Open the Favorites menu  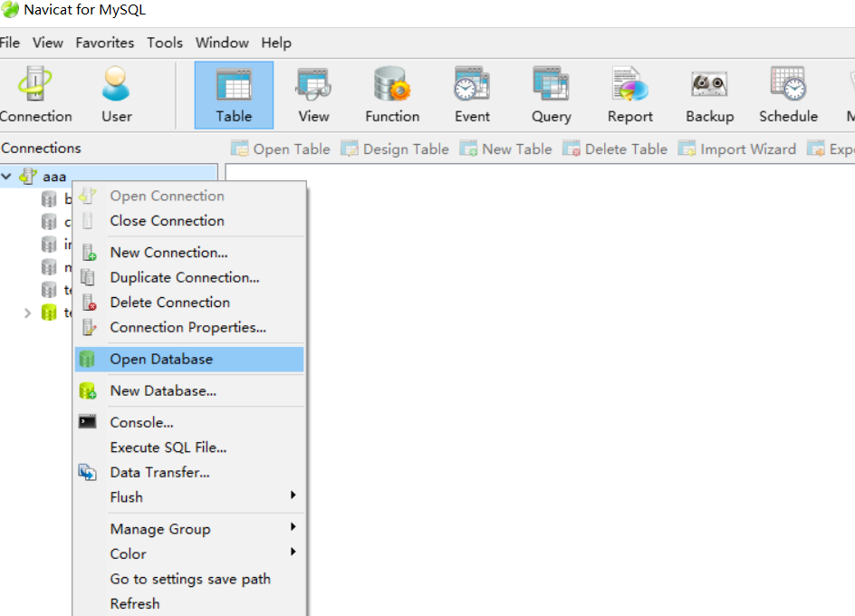tap(105, 43)
